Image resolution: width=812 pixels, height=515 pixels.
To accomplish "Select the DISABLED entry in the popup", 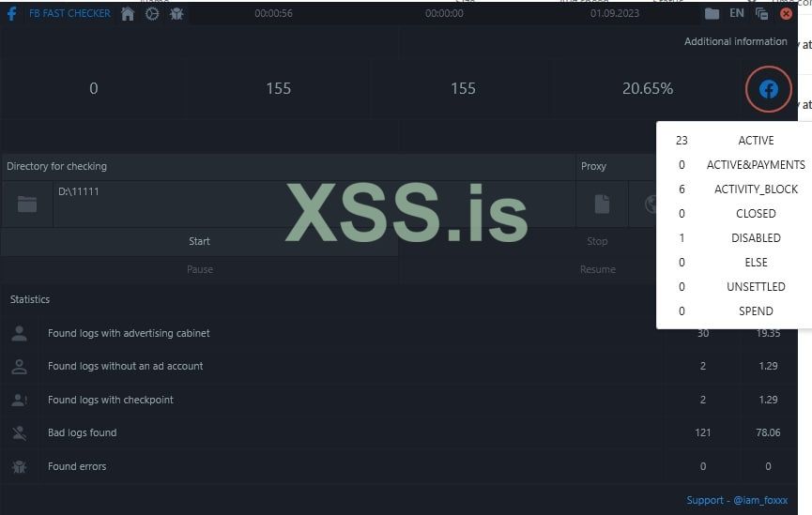I will (756, 237).
